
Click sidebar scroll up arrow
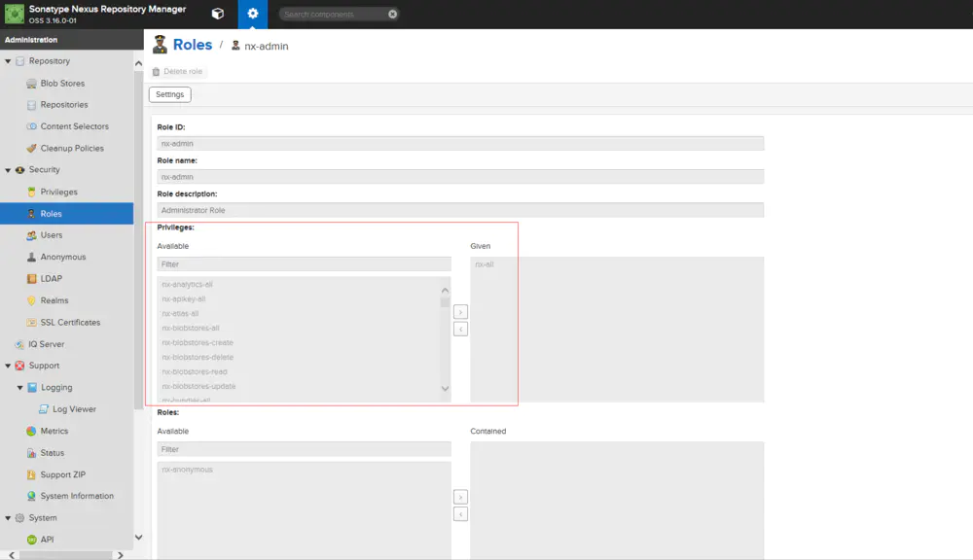coord(139,63)
